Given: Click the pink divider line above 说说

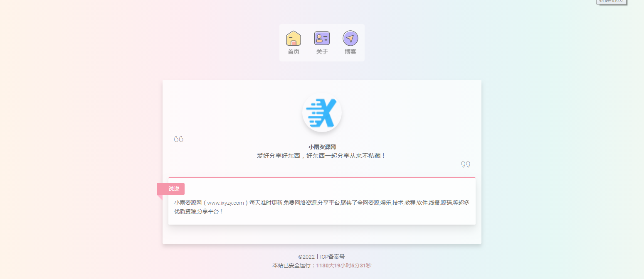Looking at the screenshot, I should pos(322,178).
